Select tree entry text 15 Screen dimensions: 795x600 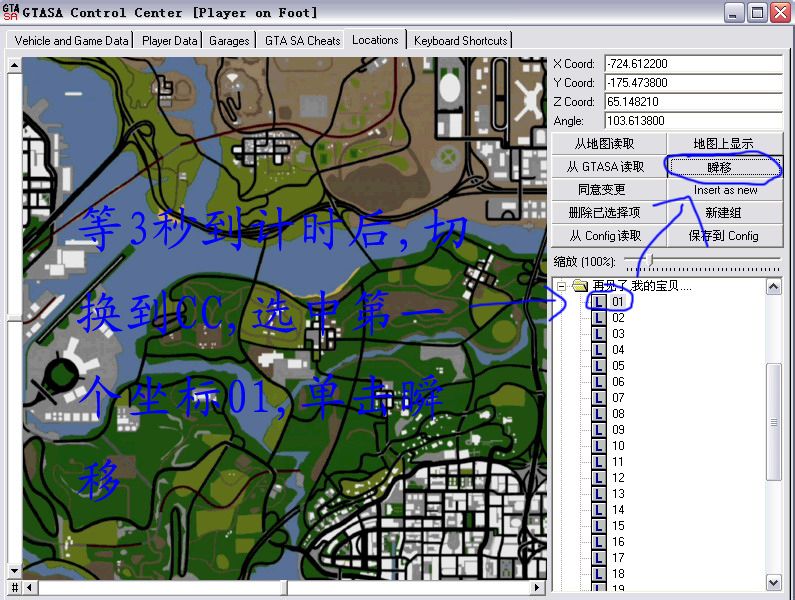[x=618, y=525]
